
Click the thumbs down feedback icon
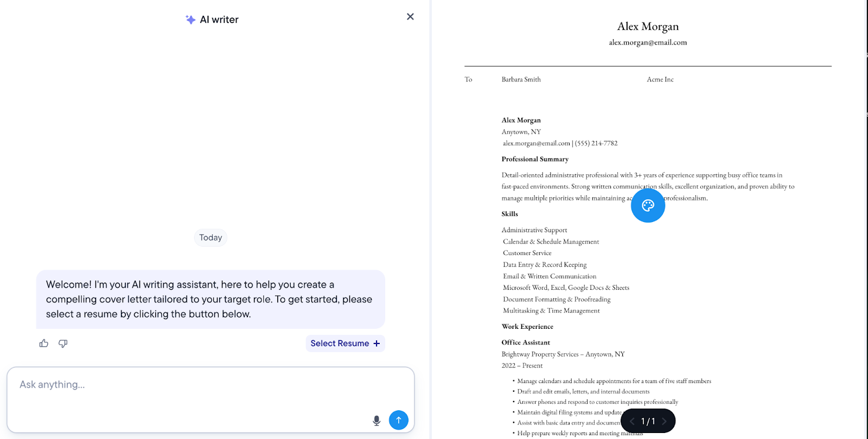tap(63, 343)
